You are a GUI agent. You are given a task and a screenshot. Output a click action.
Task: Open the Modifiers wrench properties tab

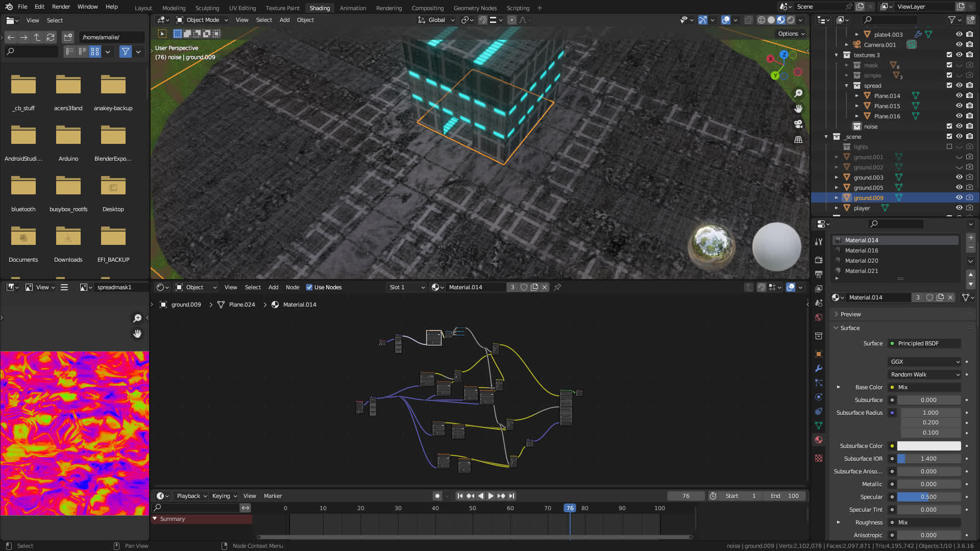pos(819,368)
